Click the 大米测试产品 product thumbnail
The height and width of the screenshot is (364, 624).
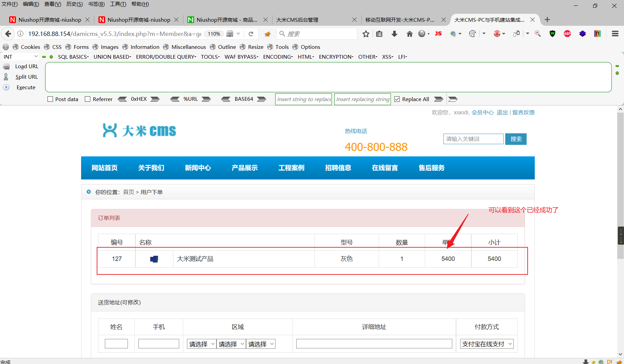(154, 259)
